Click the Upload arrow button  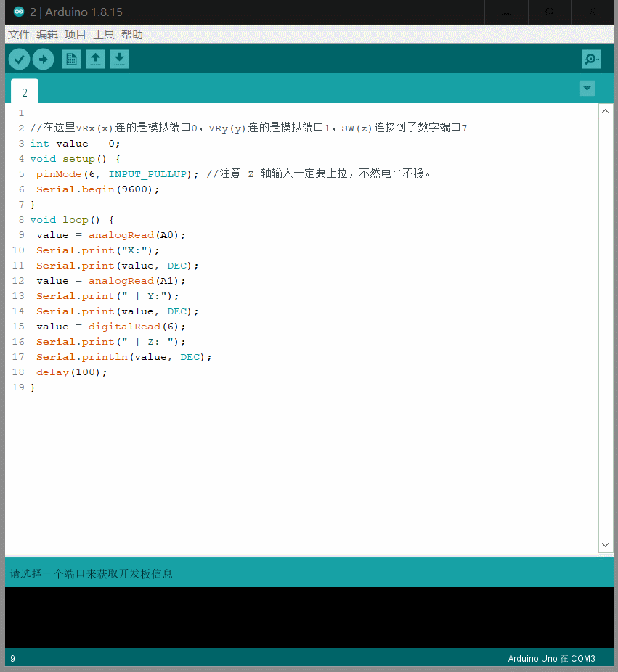[x=44, y=59]
